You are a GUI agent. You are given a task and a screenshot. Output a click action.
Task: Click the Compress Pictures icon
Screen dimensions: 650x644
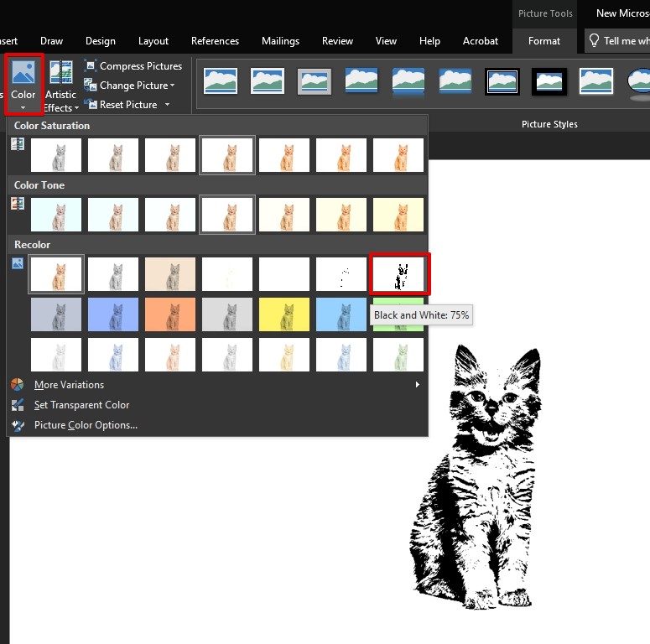[x=90, y=66]
